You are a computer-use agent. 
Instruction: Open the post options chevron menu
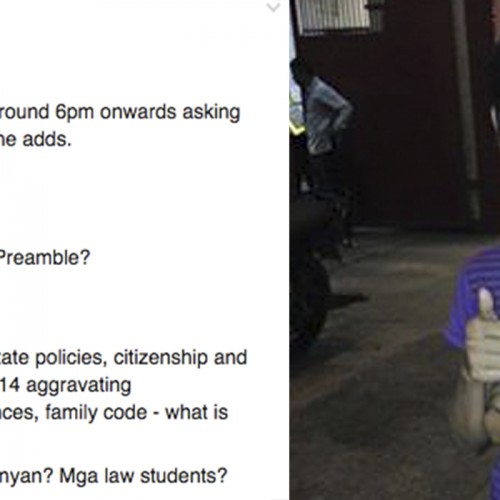[x=273, y=7]
